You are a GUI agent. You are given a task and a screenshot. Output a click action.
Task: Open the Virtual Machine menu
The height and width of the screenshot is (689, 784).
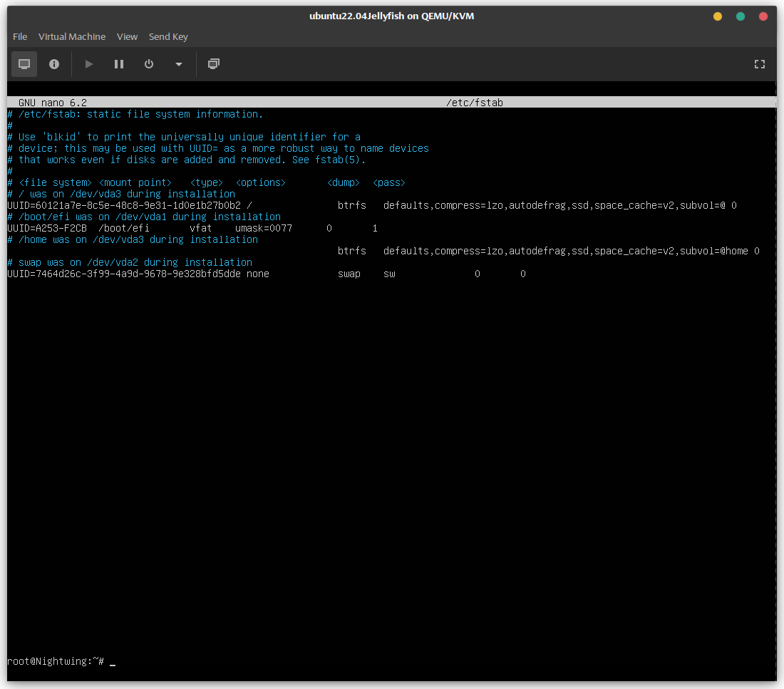pos(72,36)
